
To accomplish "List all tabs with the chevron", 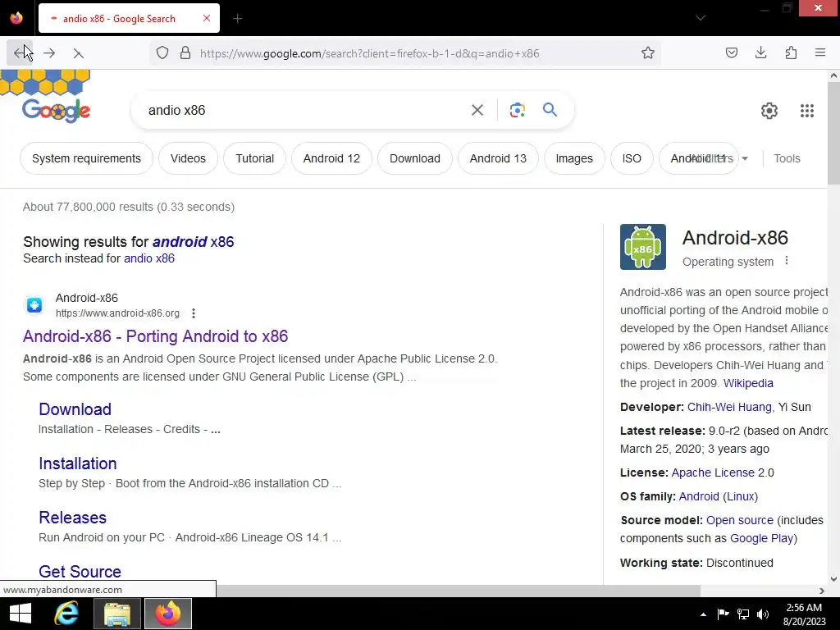I will [701, 18].
